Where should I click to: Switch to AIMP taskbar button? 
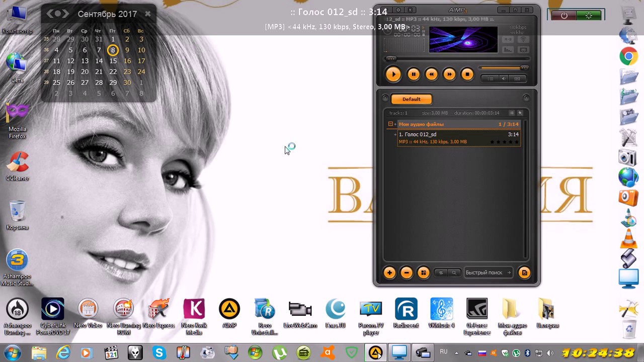[x=375, y=353]
